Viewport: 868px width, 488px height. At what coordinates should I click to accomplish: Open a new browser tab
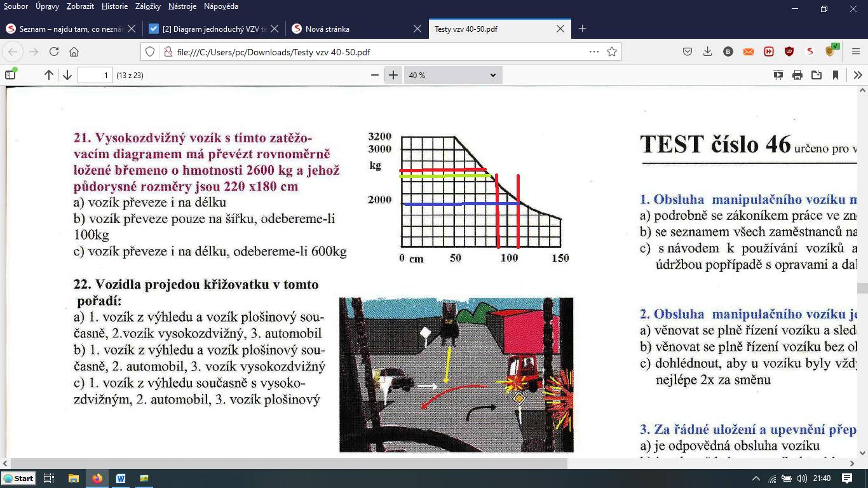click(x=582, y=29)
